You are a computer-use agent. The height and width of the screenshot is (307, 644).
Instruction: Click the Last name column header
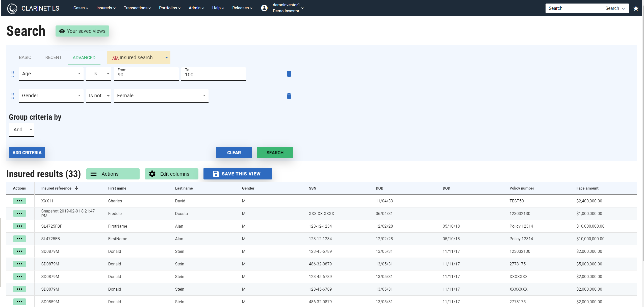[184, 188]
